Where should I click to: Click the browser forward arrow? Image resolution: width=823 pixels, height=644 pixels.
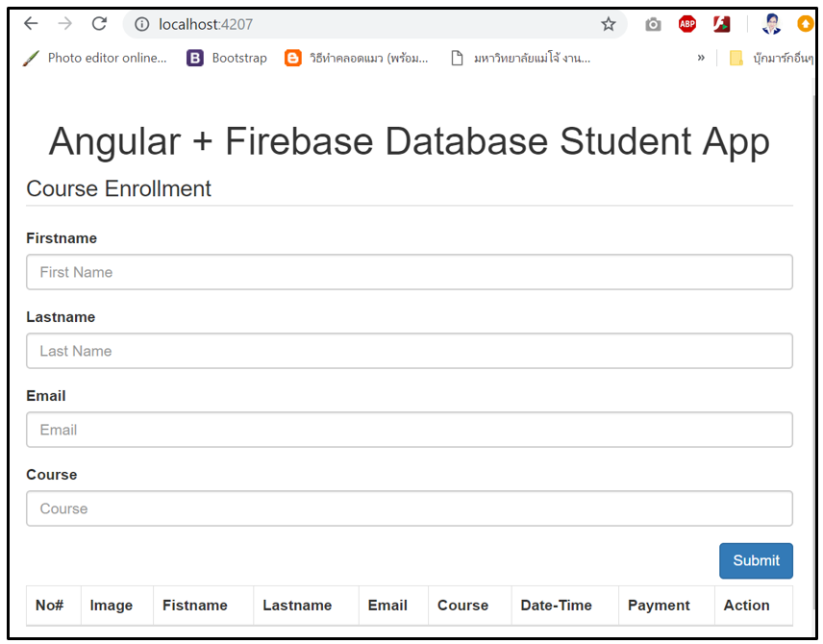click(64, 24)
